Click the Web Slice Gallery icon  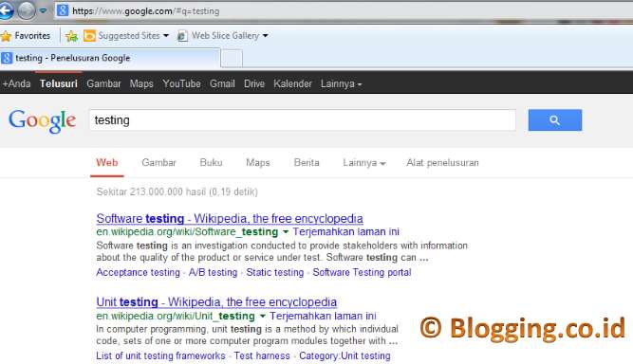click(x=182, y=36)
